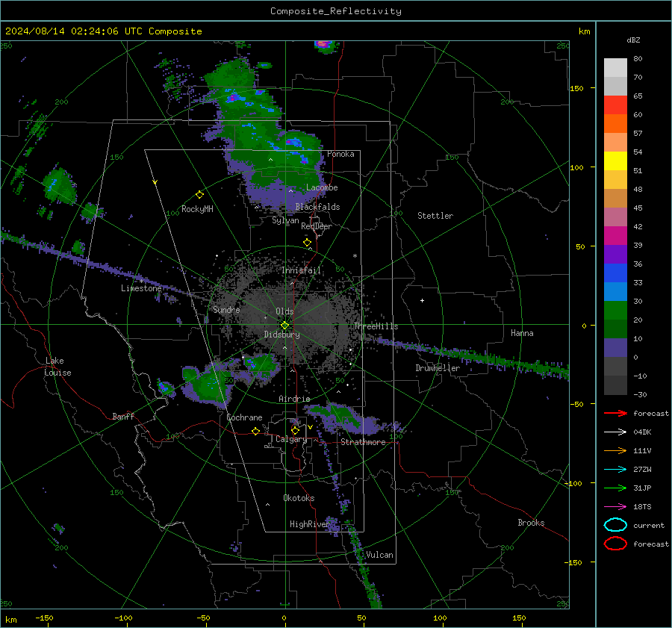Click the Stettler city label
Viewport: 672px width, 628px height.
[435, 216]
